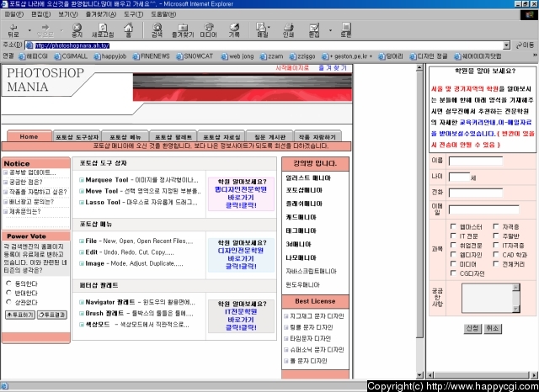The image size is (539, 392).
Task: Open the 도구(T) menu
Action: point(133,14)
